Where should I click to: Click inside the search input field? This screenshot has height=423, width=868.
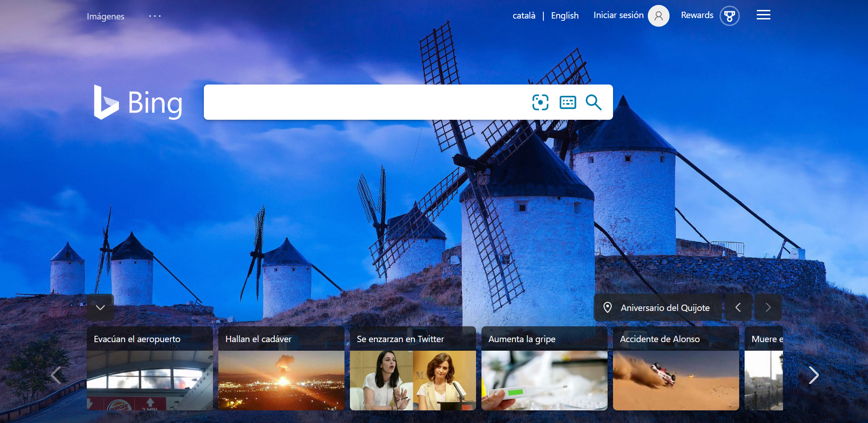click(362, 102)
